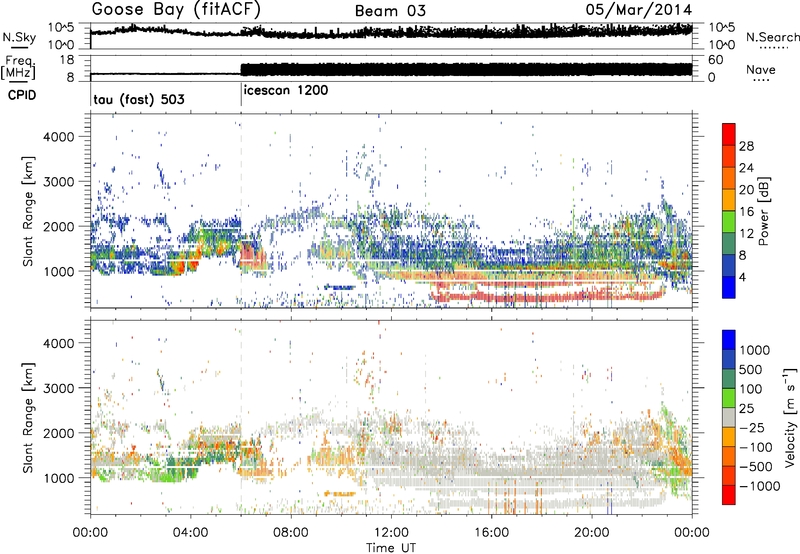Click the '20:00' time tick label
The width and height of the screenshot is (800, 554).
592,533
